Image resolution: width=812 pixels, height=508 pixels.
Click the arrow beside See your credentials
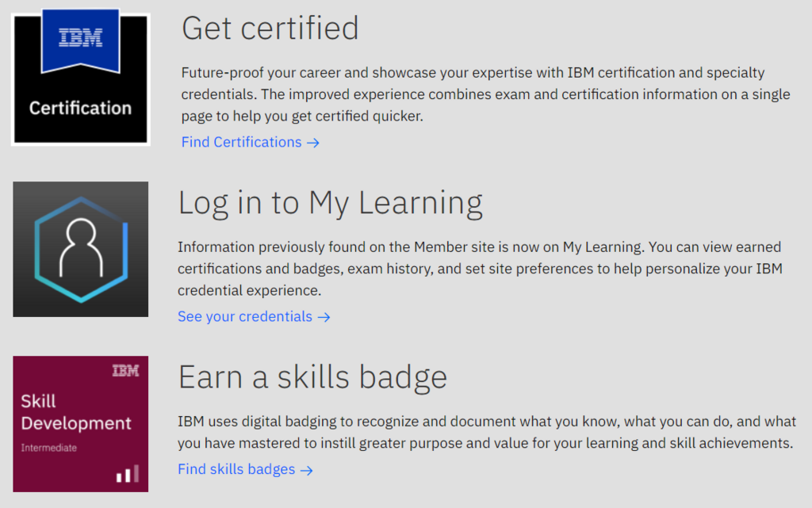pos(324,317)
